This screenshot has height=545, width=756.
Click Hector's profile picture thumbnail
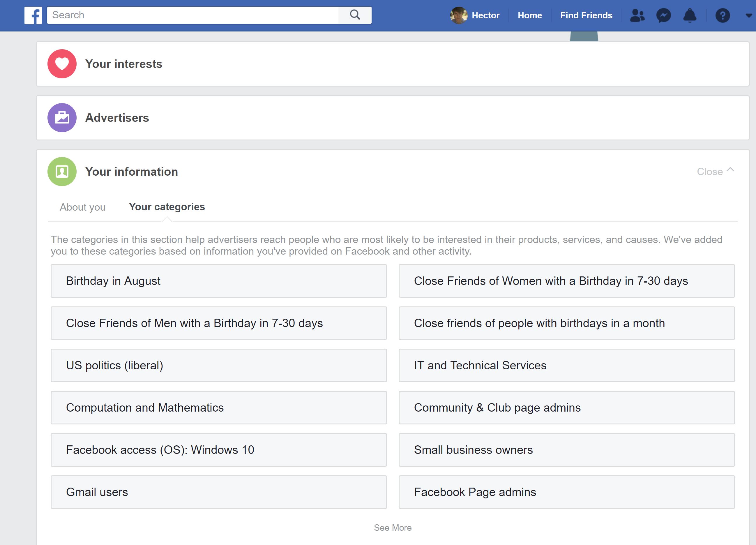click(459, 15)
